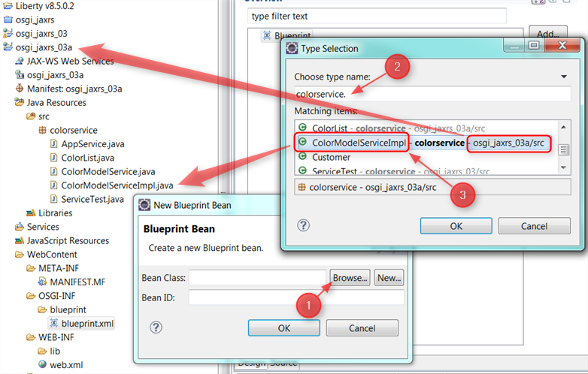Click the help icon in Type Selection dialog

click(304, 225)
